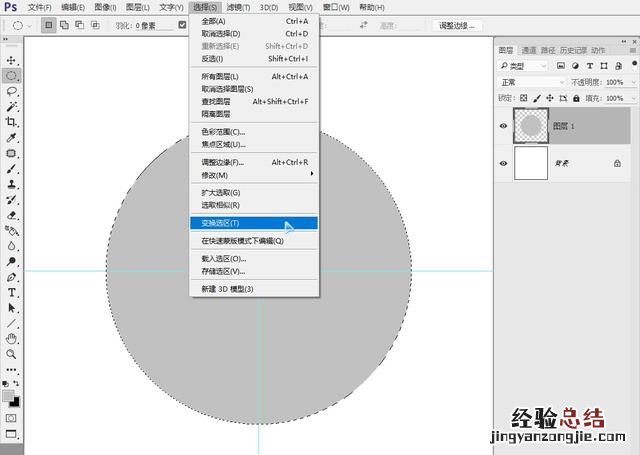This screenshot has height=455, width=640.
Task: Select the Crop tool
Action: (x=11, y=122)
